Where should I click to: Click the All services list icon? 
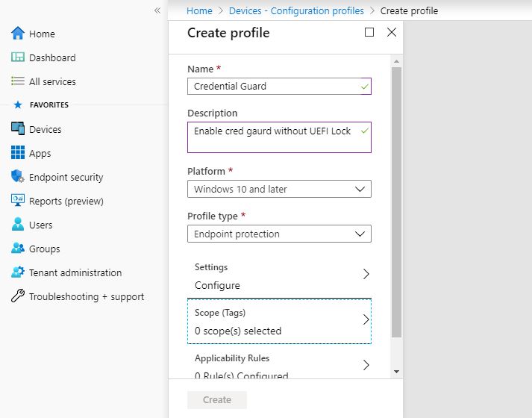click(x=18, y=81)
